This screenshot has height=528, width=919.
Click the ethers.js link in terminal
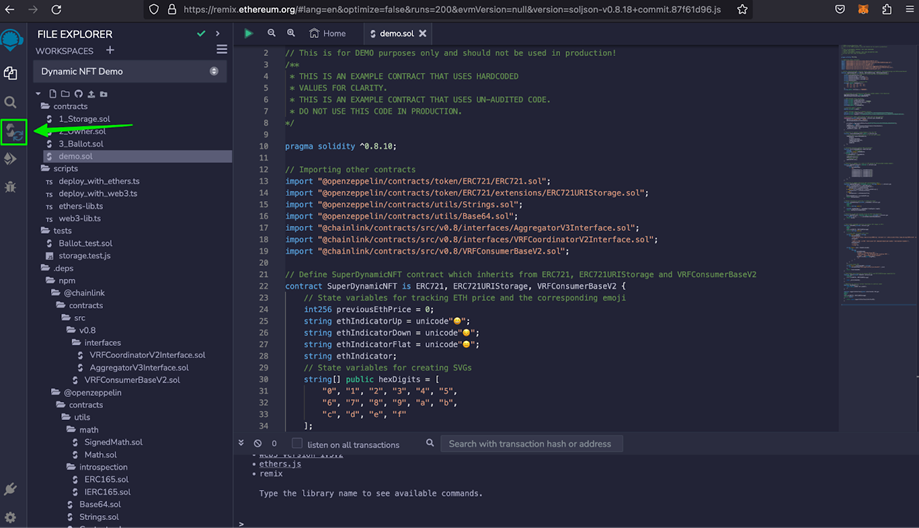pos(280,464)
